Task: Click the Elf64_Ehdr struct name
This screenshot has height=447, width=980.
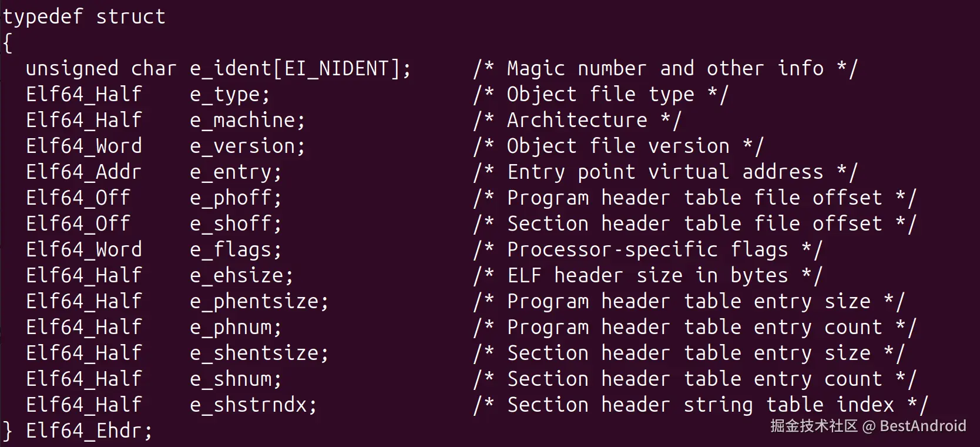Action: coord(88,431)
